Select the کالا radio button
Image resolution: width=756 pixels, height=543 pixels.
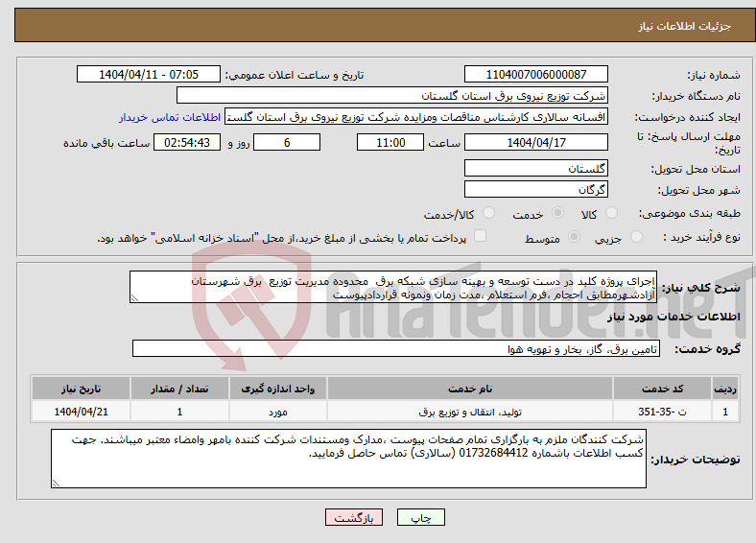coord(611,213)
